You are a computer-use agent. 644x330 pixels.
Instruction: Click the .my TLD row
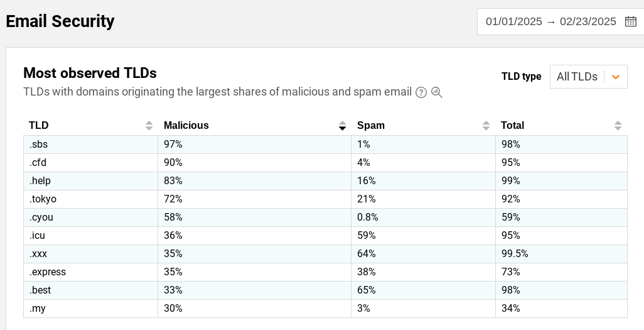tap(325, 309)
